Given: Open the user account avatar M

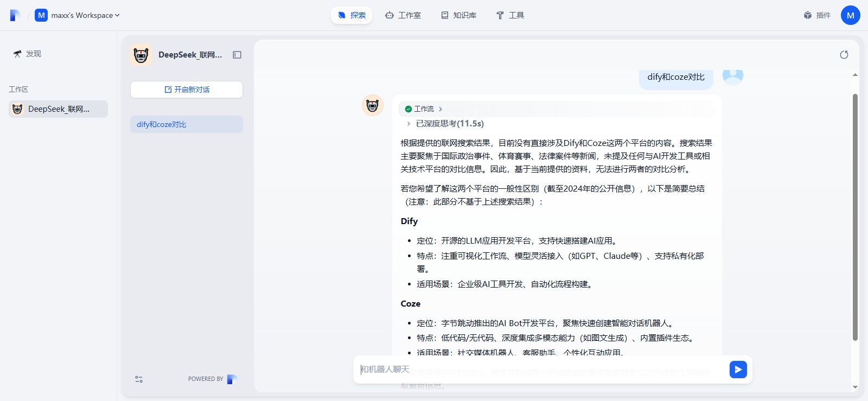Looking at the screenshot, I should [x=851, y=15].
